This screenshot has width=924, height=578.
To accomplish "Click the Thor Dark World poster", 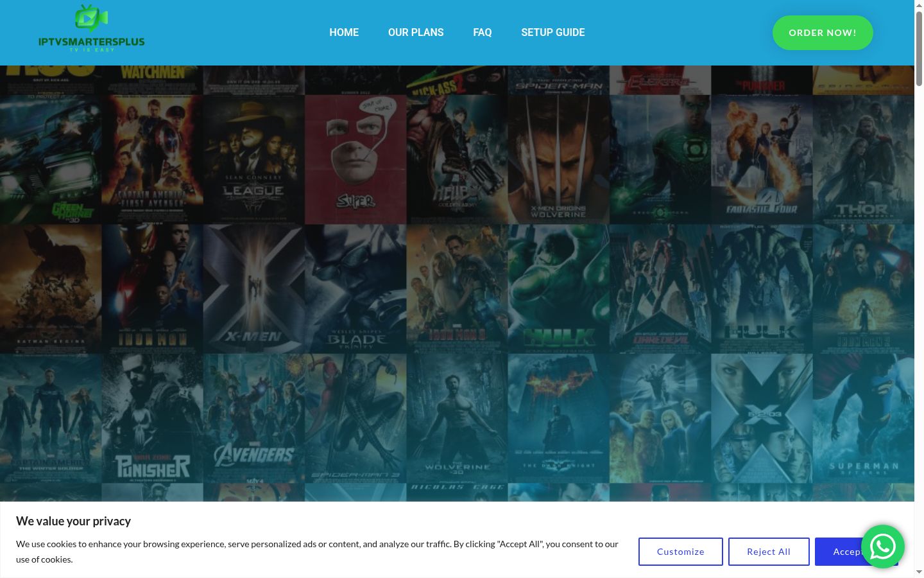I will tap(864, 159).
